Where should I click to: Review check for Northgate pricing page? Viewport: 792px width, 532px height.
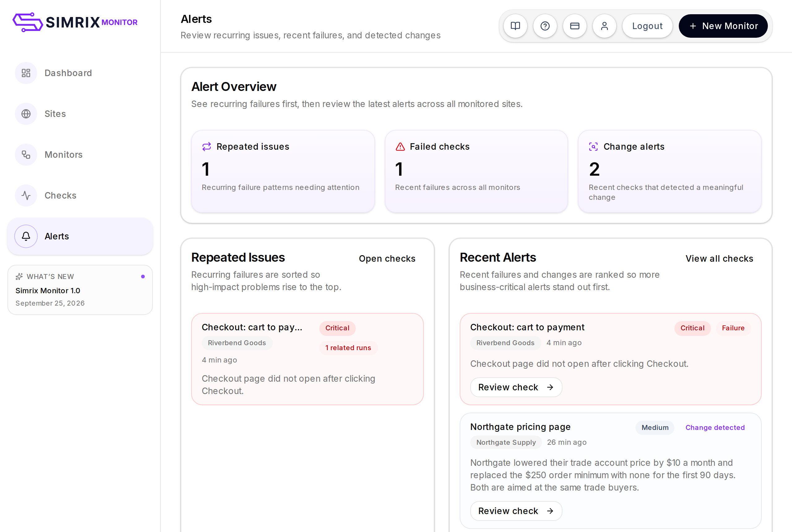[x=516, y=511]
